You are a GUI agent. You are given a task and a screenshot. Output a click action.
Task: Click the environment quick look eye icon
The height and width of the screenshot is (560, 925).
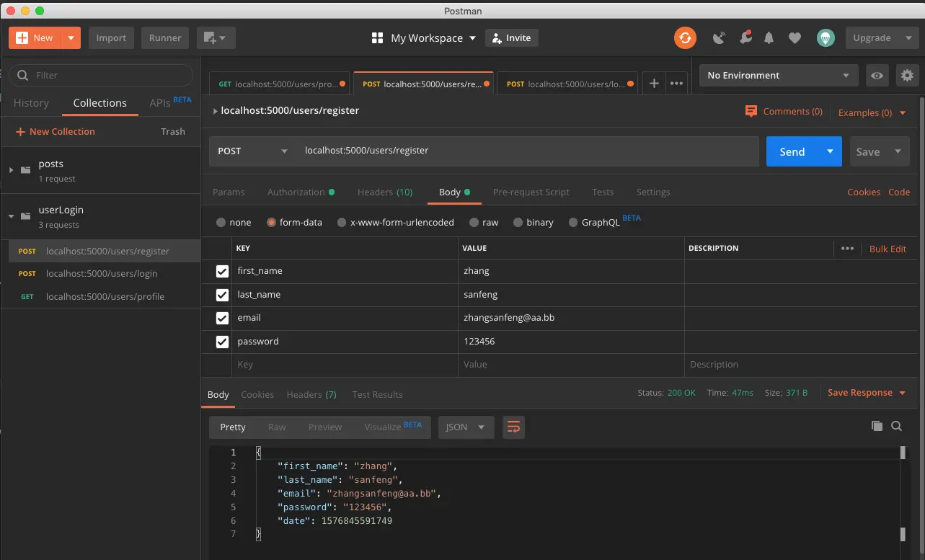(877, 76)
